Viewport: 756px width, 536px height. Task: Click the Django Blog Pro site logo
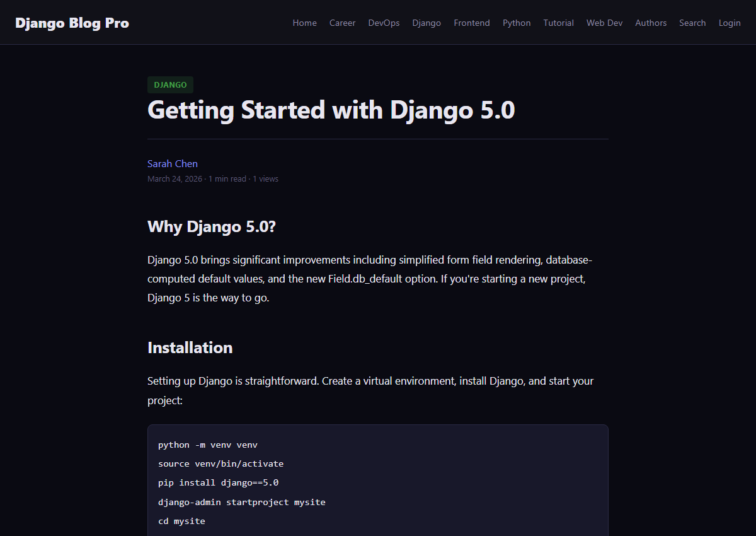(x=72, y=23)
